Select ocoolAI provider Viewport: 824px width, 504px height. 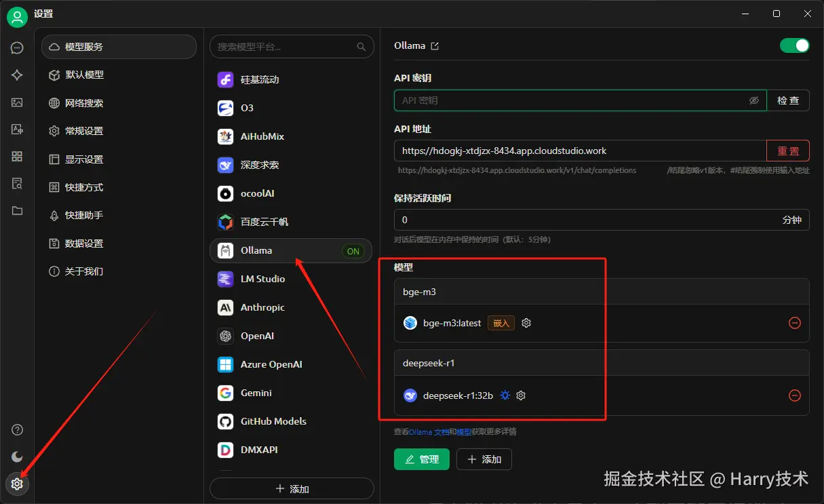pos(292,193)
